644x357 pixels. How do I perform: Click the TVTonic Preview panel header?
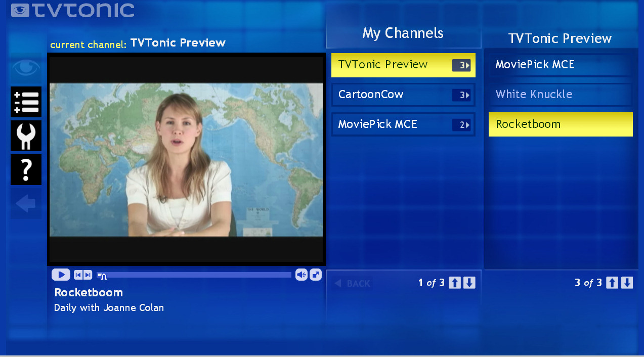(x=560, y=39)
